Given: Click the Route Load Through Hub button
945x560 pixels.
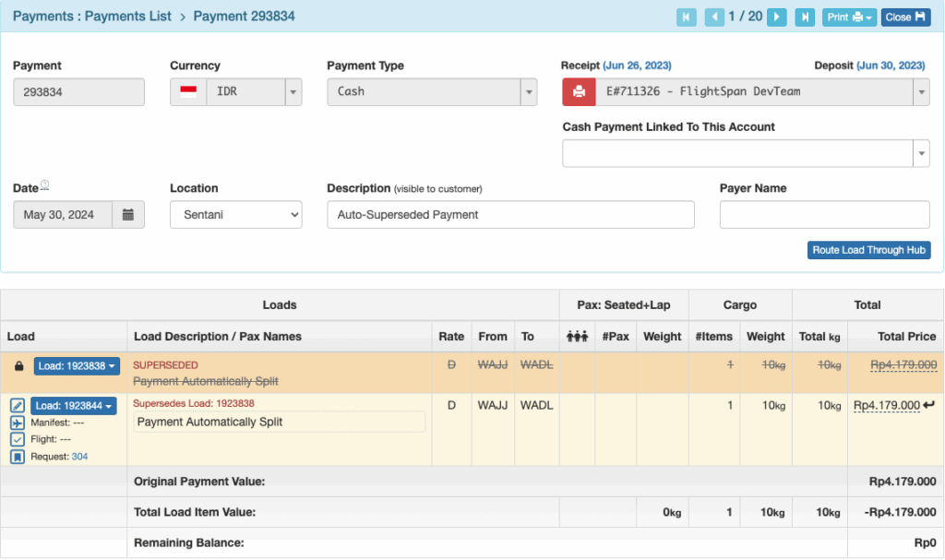Looking at the screenshot, I should coord(868,250).
